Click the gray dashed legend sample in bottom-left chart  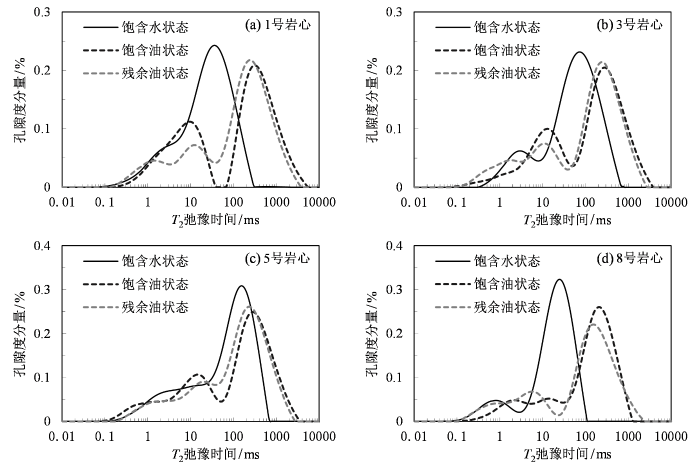tap(102, 307)
